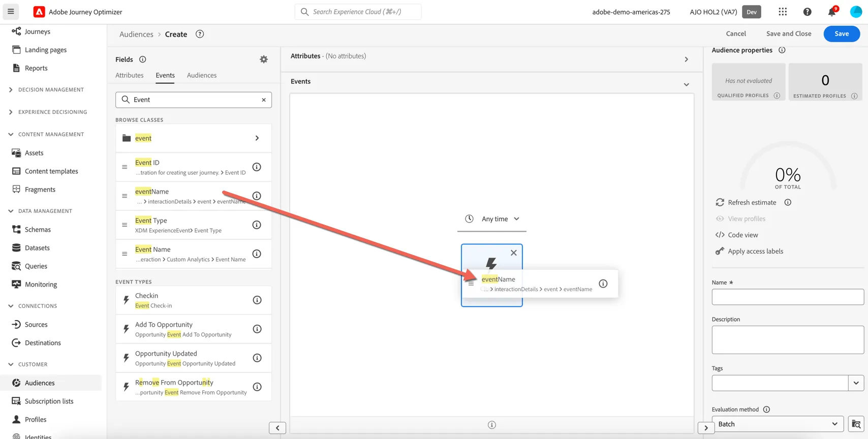Collapse the Events section
The width and height of the screenshot is (868, 439).
point(686,85)
